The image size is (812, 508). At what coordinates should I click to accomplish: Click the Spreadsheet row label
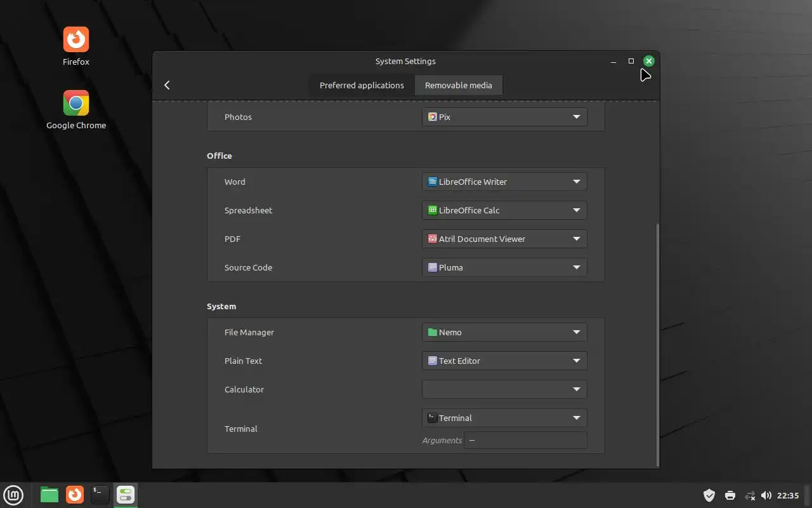pos(248,210)
